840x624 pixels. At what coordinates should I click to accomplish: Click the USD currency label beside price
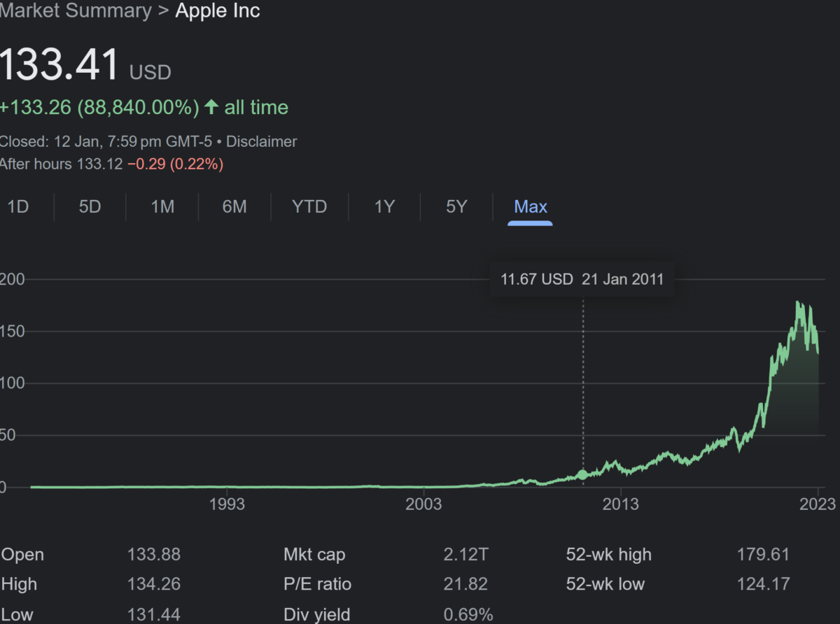tap(150, 72)
